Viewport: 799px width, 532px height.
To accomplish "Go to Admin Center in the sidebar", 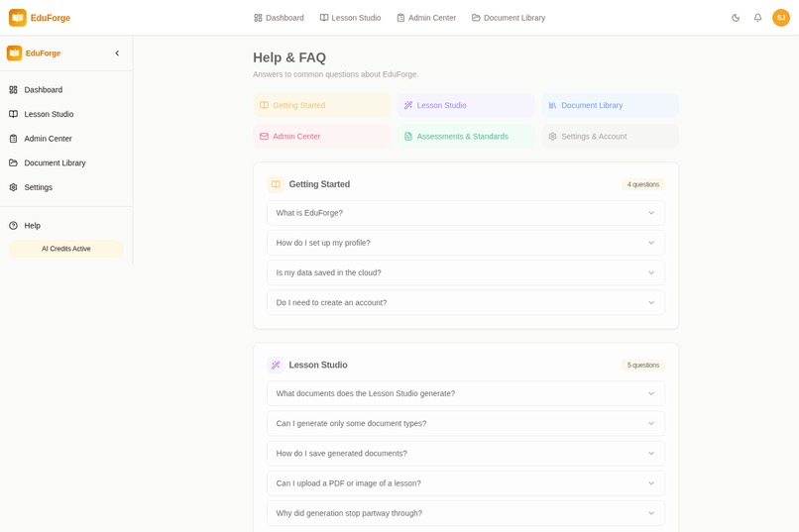I will click(66, 139).
